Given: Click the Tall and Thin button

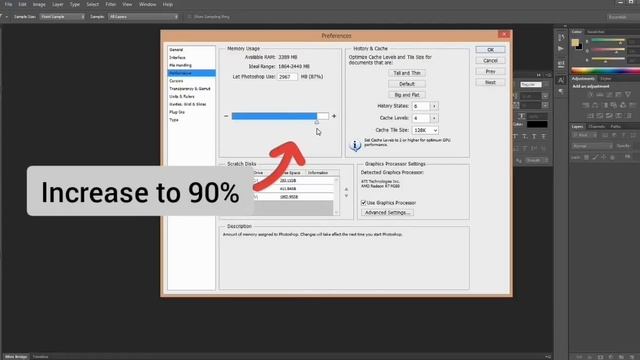Looking at the screenshot, I should (x=407, y=73).
